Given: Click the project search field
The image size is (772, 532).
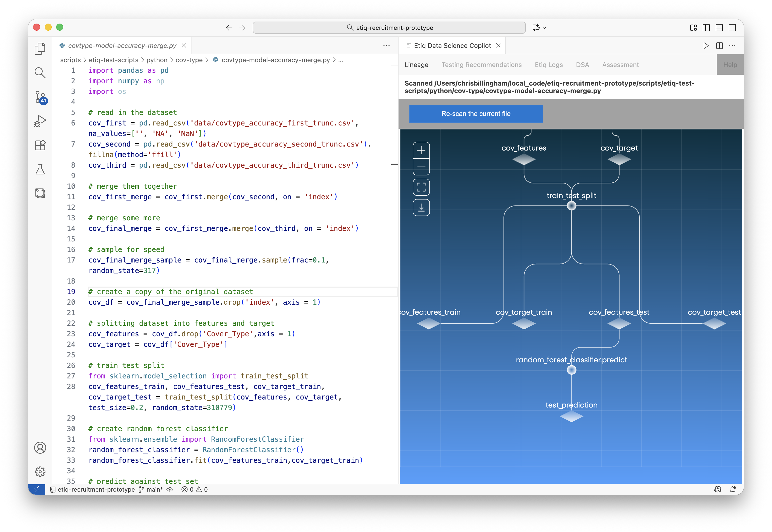Looking at the screenshot, I should pos(389,28).
